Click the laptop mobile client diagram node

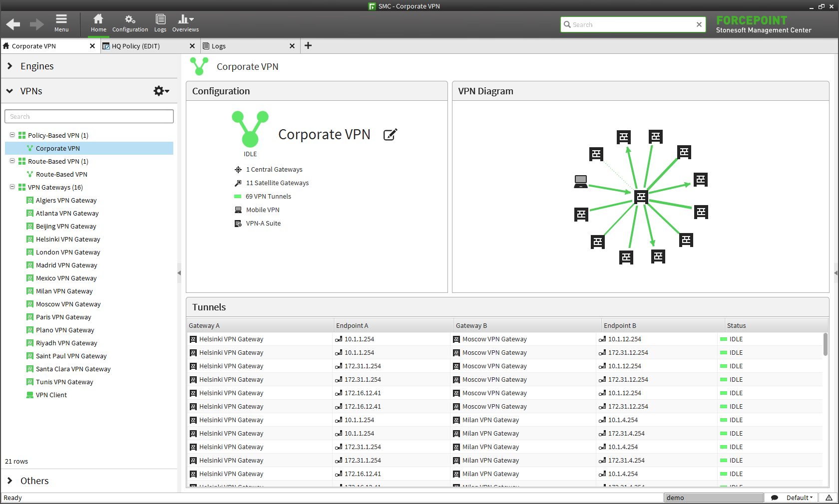click(x=581, y=182)
